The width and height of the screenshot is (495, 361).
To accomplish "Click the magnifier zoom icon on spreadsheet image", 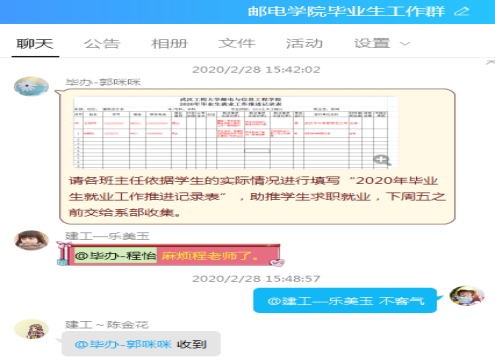I will [381, 160].
